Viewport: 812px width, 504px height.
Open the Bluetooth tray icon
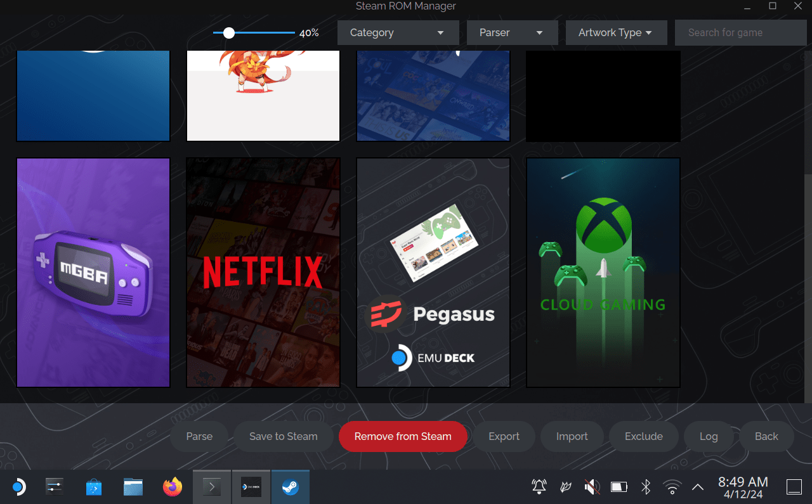coord(646,487)
